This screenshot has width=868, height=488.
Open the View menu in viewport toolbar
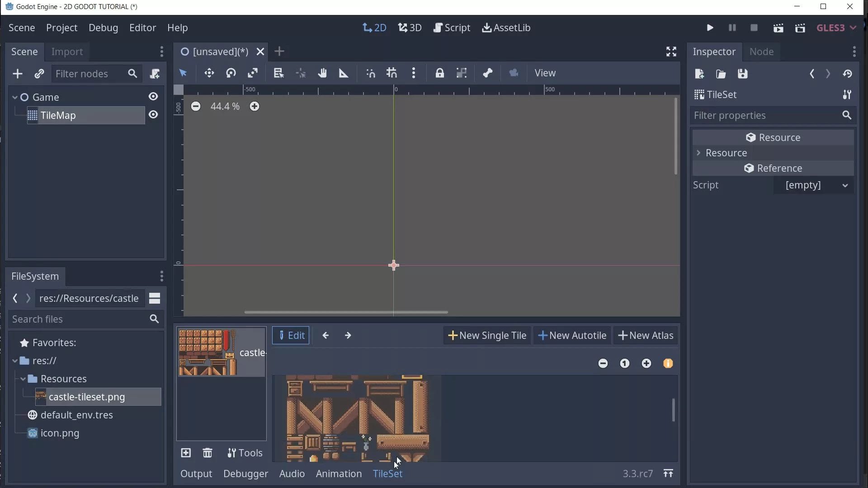coord(545,73)
